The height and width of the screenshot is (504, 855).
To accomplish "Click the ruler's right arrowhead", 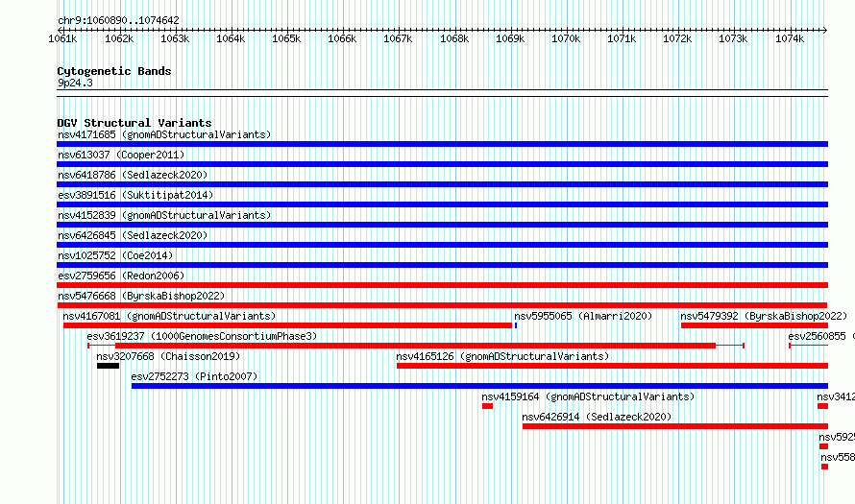I will 825,30.
